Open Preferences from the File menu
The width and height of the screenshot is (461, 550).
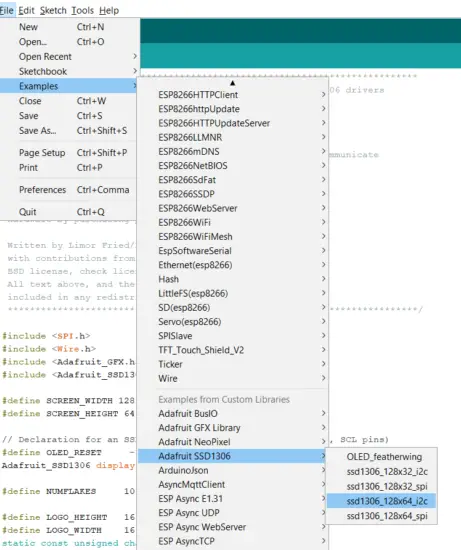(x=69, y=190)
